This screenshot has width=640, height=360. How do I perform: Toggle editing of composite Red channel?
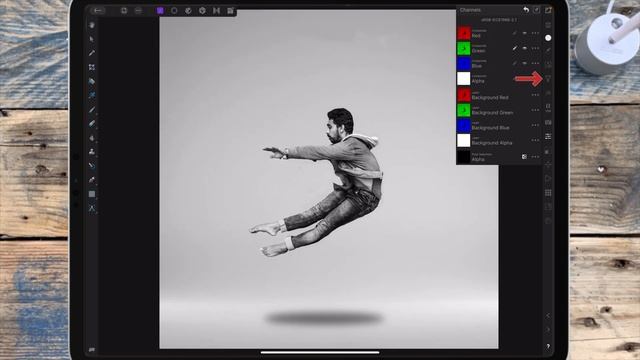pyautogui.click(x=515, y=33)
